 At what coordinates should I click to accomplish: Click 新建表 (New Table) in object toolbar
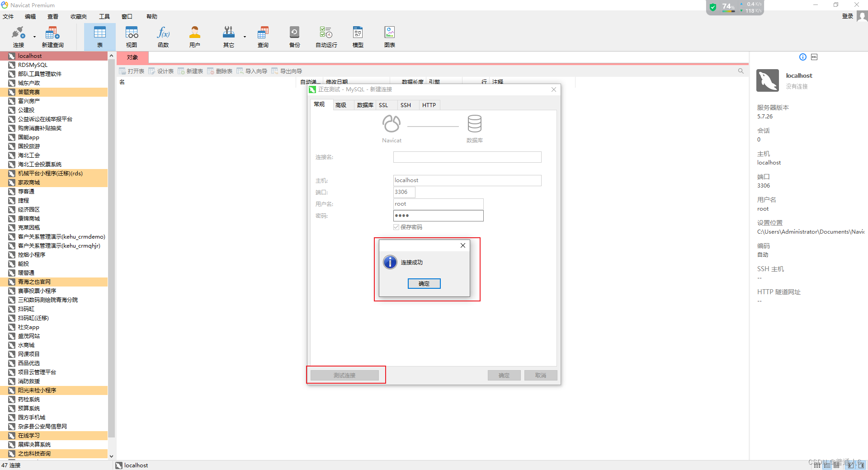click(x=191, y=71)
